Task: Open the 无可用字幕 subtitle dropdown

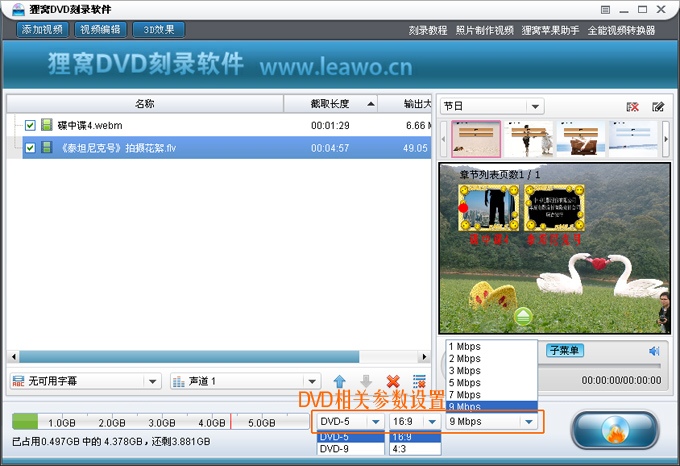Action: click(x=85, y=381)
